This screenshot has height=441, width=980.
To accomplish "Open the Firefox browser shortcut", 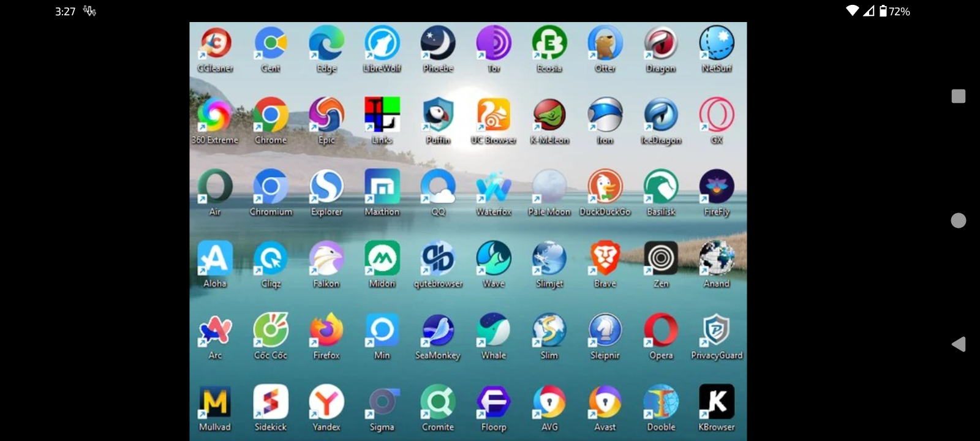I will pyautogui.click(x=326, y=330).
